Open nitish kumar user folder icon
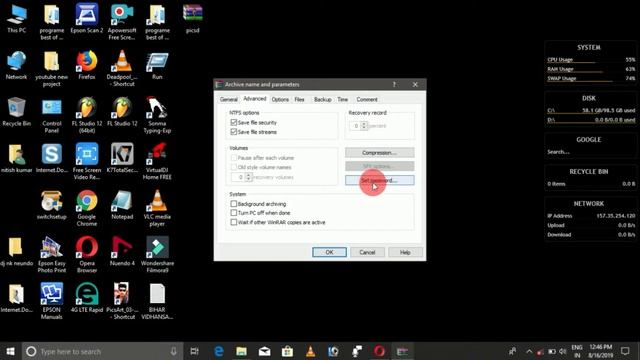Viewport: 640px width, 360px height. tap(16, 158)
